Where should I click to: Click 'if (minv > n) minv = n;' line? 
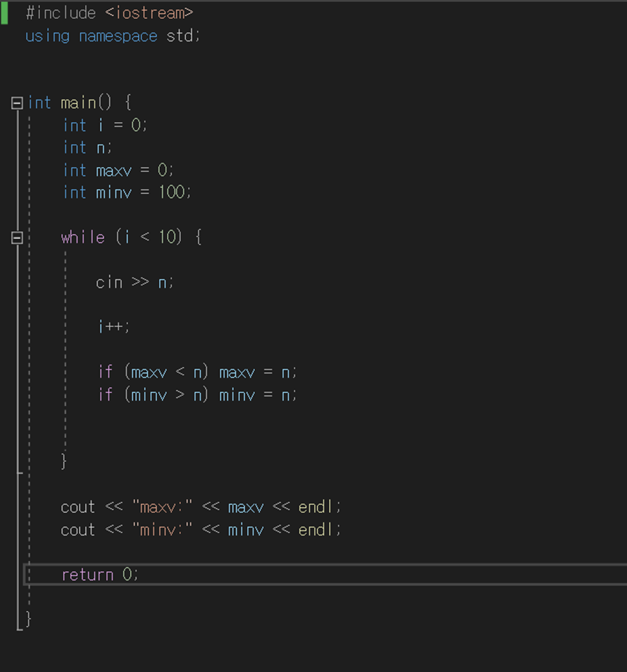coord(197,394)
